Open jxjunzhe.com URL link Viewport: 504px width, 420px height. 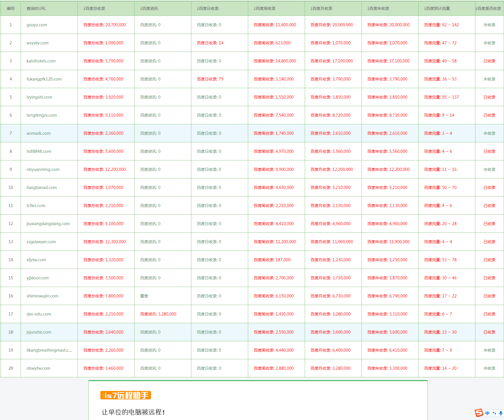[39, 332]
